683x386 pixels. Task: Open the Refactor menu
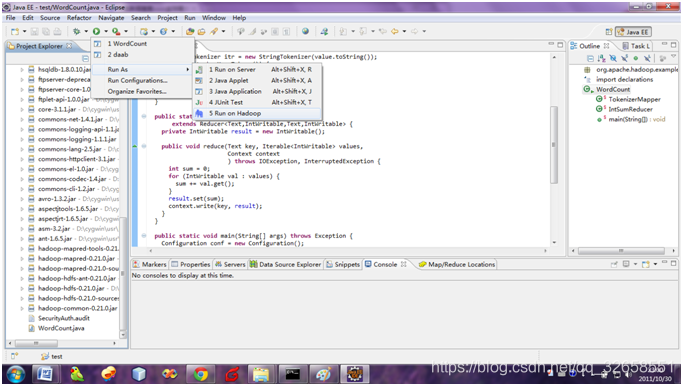click(79, 18)
